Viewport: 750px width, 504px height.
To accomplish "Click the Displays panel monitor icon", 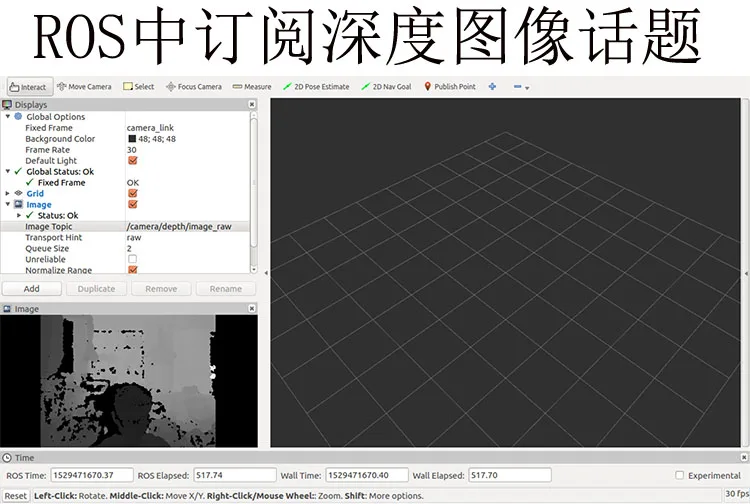I will pos(7,104).
